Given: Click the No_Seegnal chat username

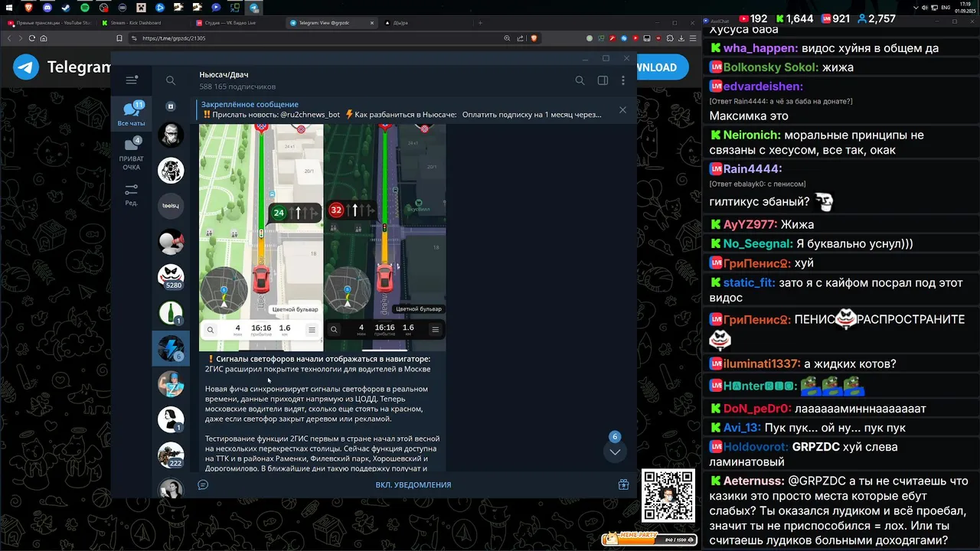Looking at the screenshot, I should (x=756, y=243).
